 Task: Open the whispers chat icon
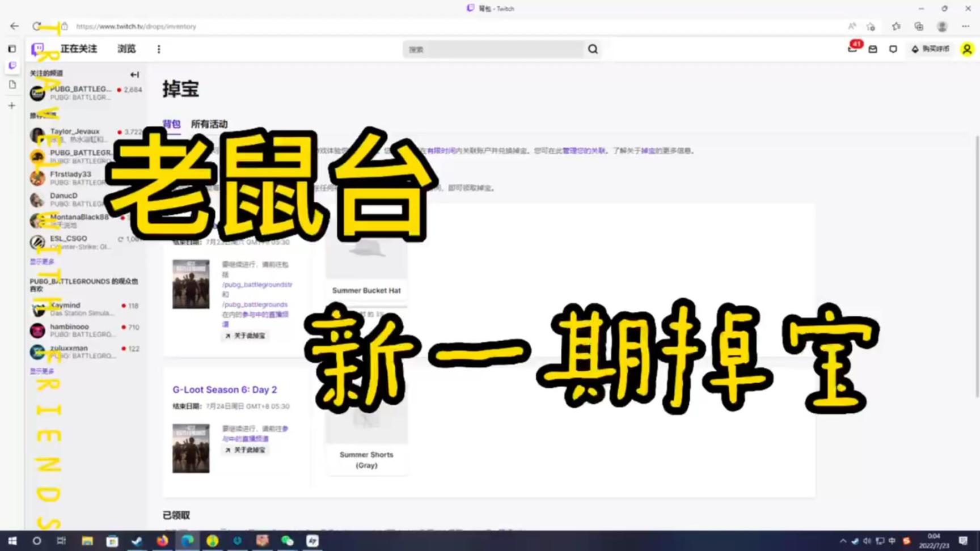(x=893, y=49)
